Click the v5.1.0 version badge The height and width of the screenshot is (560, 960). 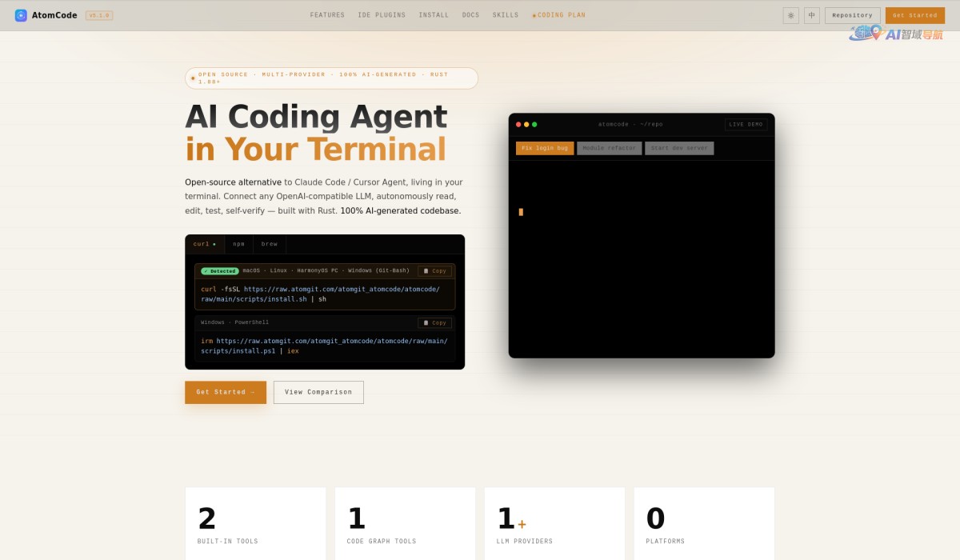coord(99,15)
